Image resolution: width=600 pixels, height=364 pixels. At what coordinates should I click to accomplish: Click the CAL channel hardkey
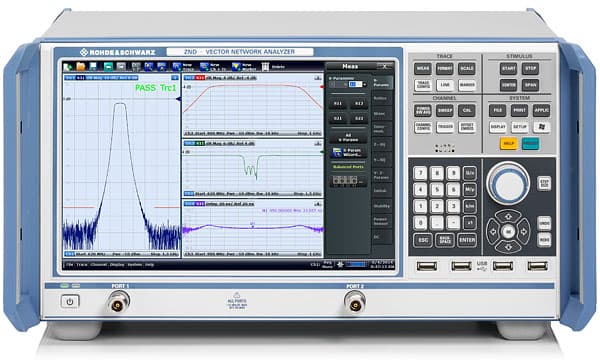coord(467,111)
